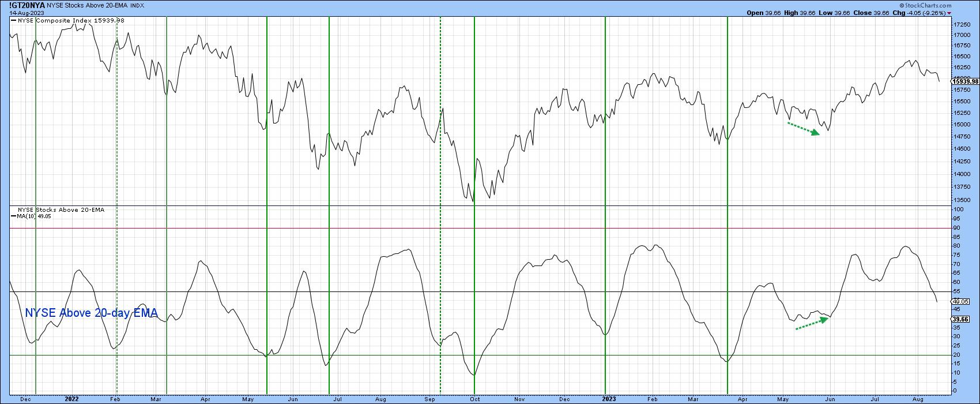The height and width of the screenshot is (404, 980).
Task: Click the 39.66 value tag on indicator axis
Action: (x=961, y=319)
